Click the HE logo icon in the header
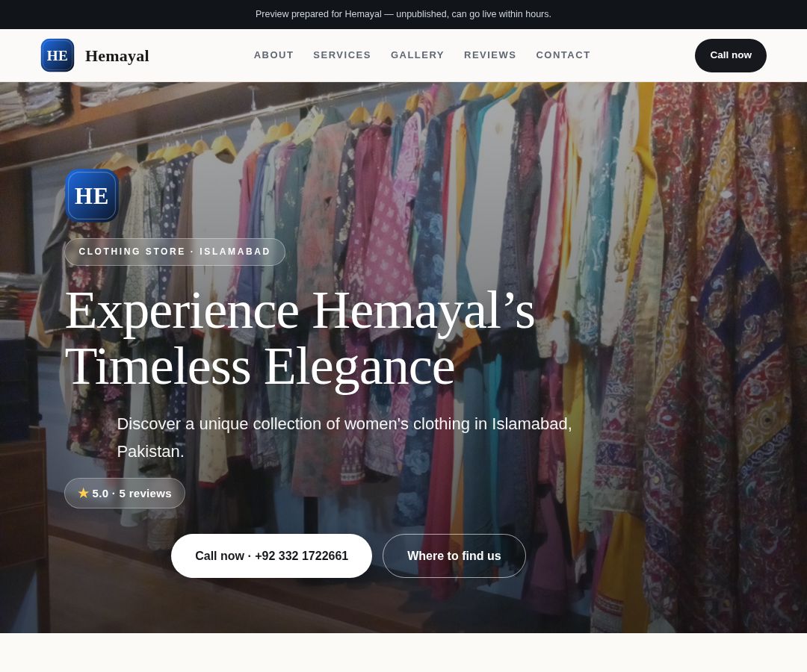Image resolution: width=807 pixels, height=672 pixels. point(58,55)
